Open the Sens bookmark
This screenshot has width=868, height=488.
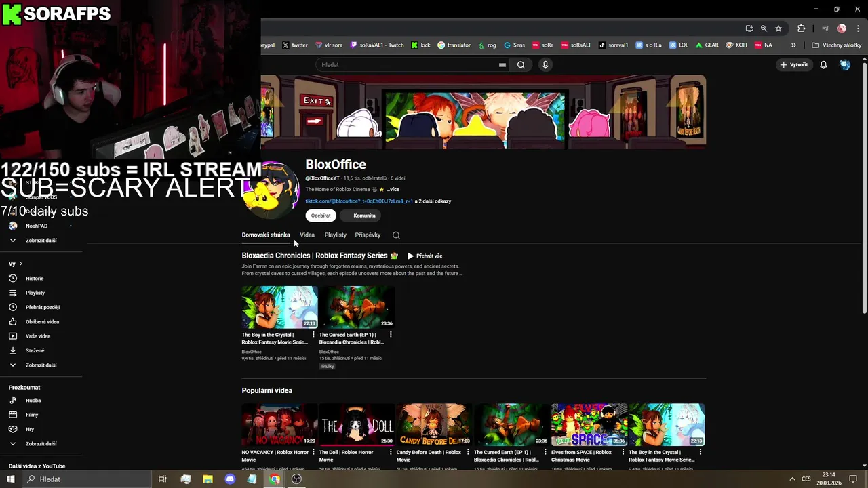(x=514, y=45)
